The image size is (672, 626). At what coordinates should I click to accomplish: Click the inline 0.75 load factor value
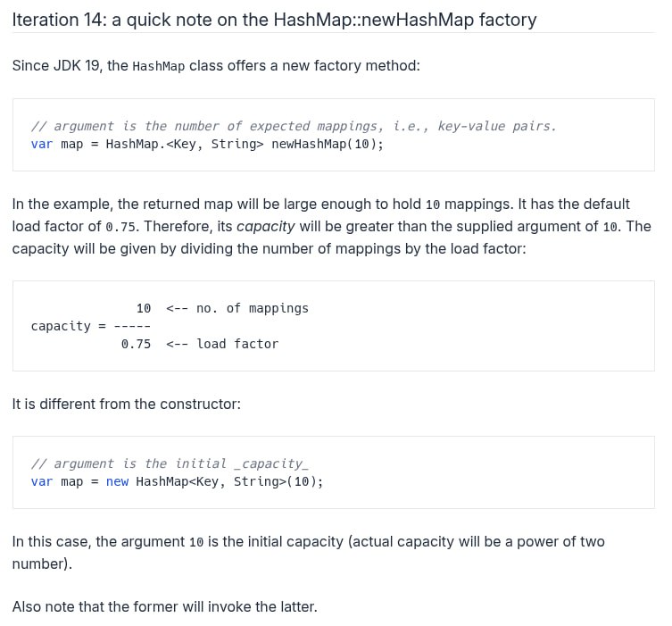coord(120,227)
